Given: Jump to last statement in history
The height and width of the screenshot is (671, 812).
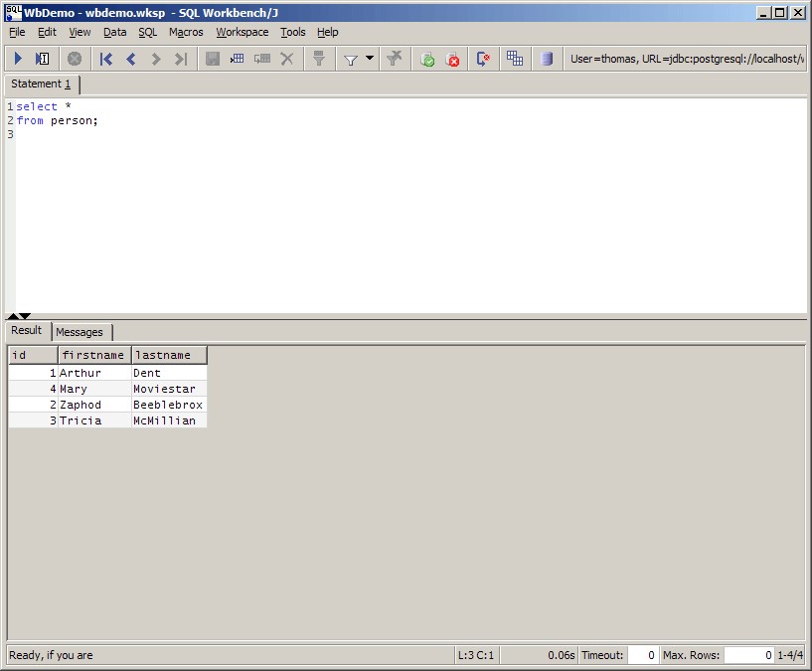Looking at the screenshot, I should pyautogui.click(x=180, y=58).
